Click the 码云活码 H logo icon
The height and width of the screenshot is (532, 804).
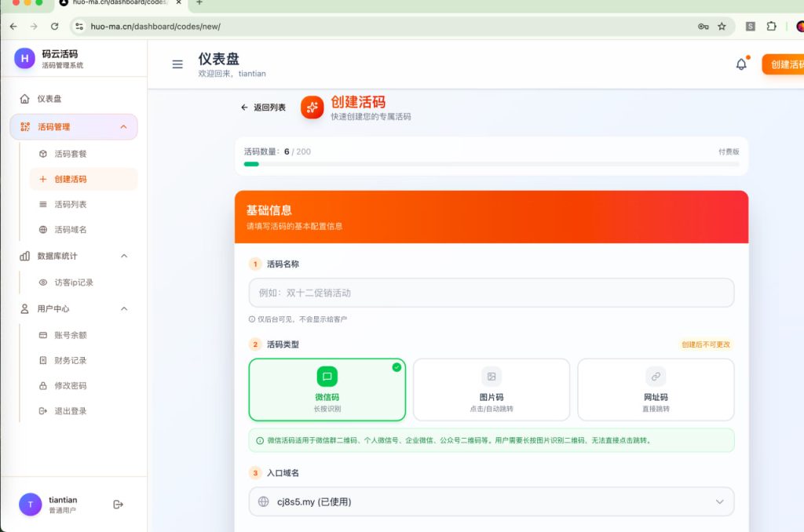[x=25, y=58]
